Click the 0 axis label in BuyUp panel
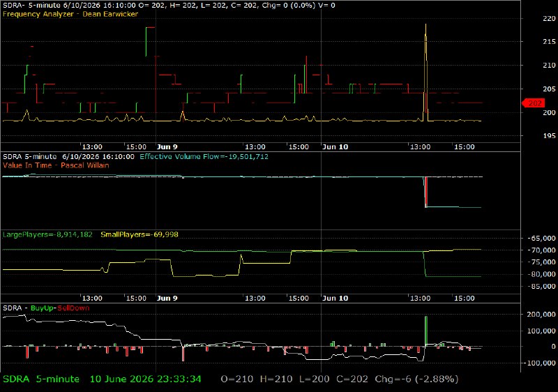This screenshot has width=558, height=392. coord(553,347)
